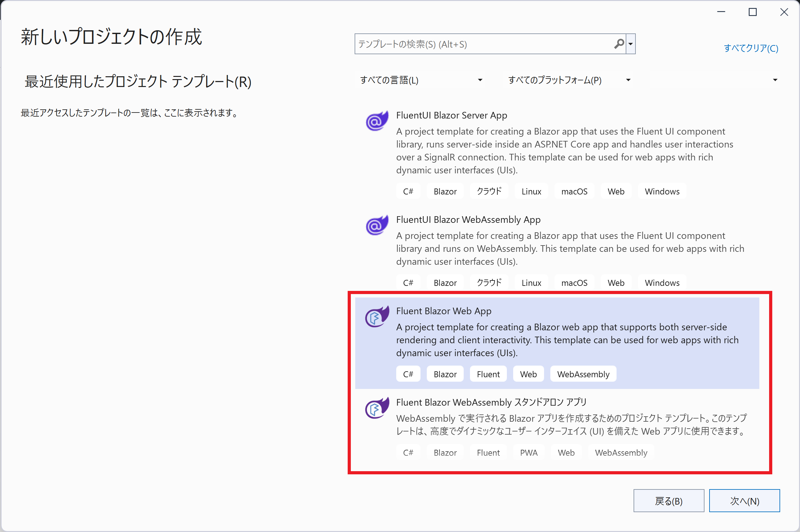This screenshot has height=532, width=800.
Task: Click the 次へ(N) next button
Action: pos(744,500)
